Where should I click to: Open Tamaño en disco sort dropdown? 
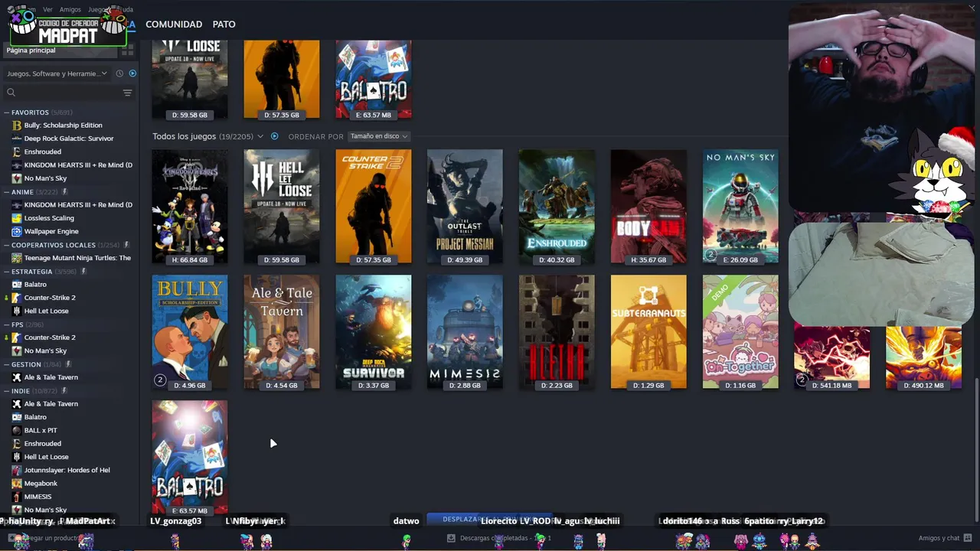click(379, 136)
